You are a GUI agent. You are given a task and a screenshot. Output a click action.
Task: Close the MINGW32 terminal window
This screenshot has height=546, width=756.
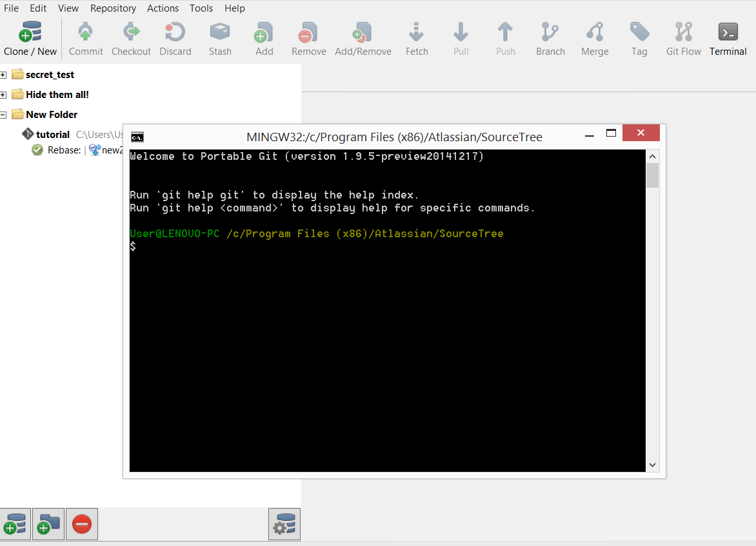[x=641, y=133]
